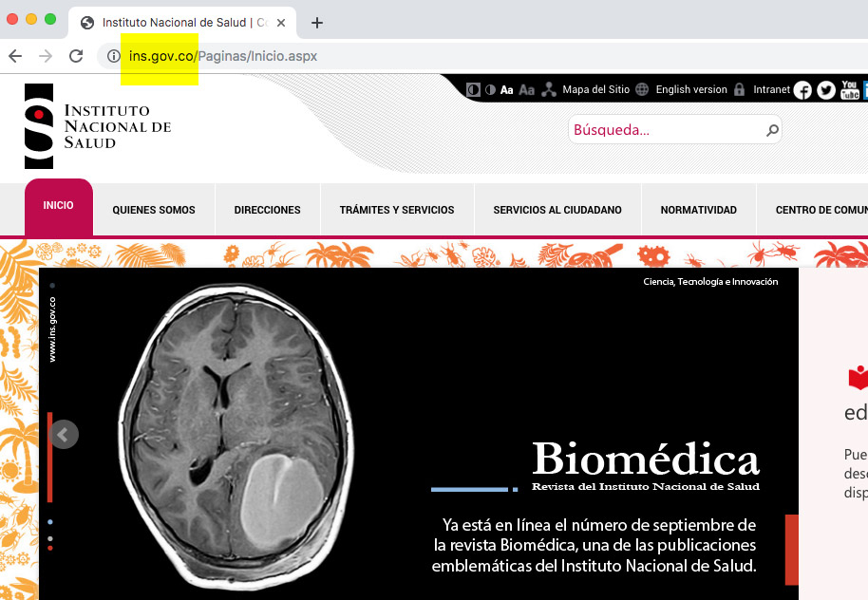868x600 pixels.
Task: Click the brain MRI scan image
Action: coord(236,435)
